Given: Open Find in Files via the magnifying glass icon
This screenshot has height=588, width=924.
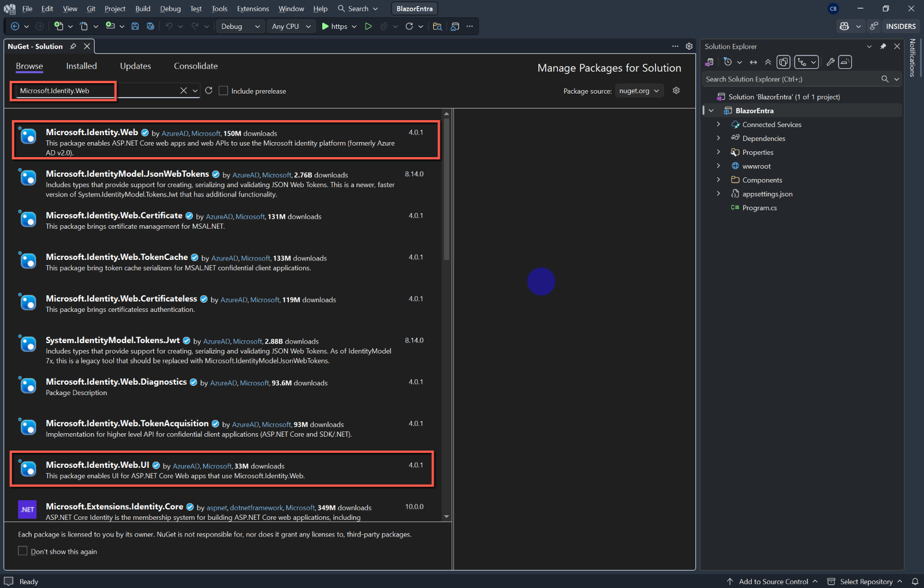Looking at the screenshot, I should coord(437,26).
